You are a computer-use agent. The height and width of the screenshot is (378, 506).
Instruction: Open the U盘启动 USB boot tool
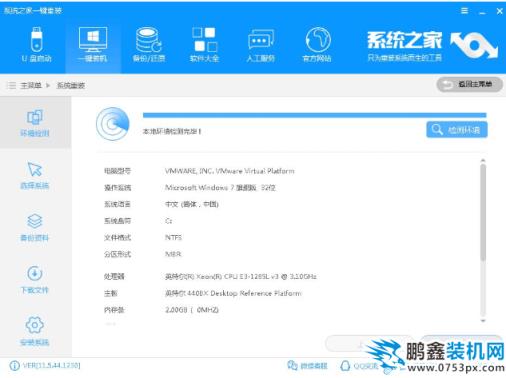pos(36,45)
